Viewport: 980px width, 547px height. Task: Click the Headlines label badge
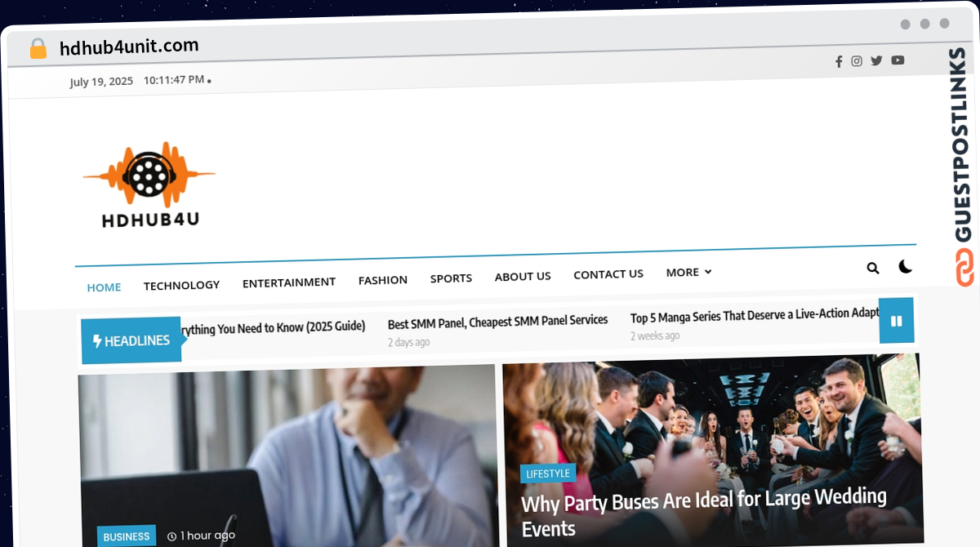coord(131,340)
